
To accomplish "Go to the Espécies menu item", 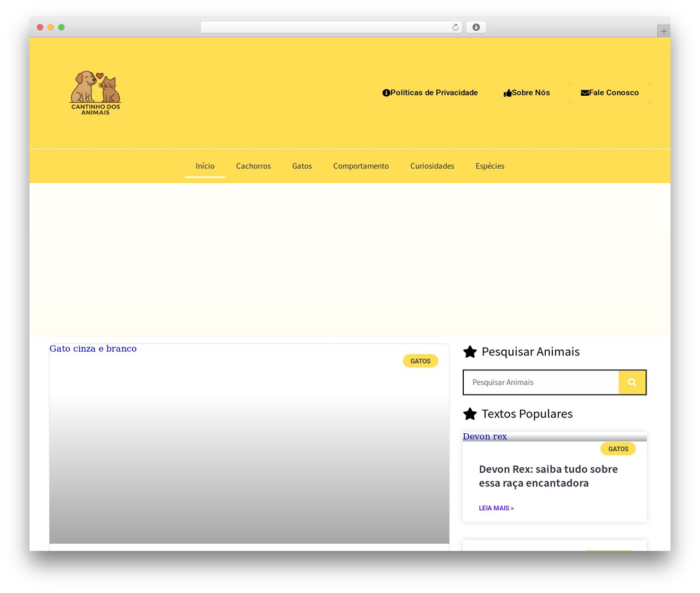I will coord(490,166).
